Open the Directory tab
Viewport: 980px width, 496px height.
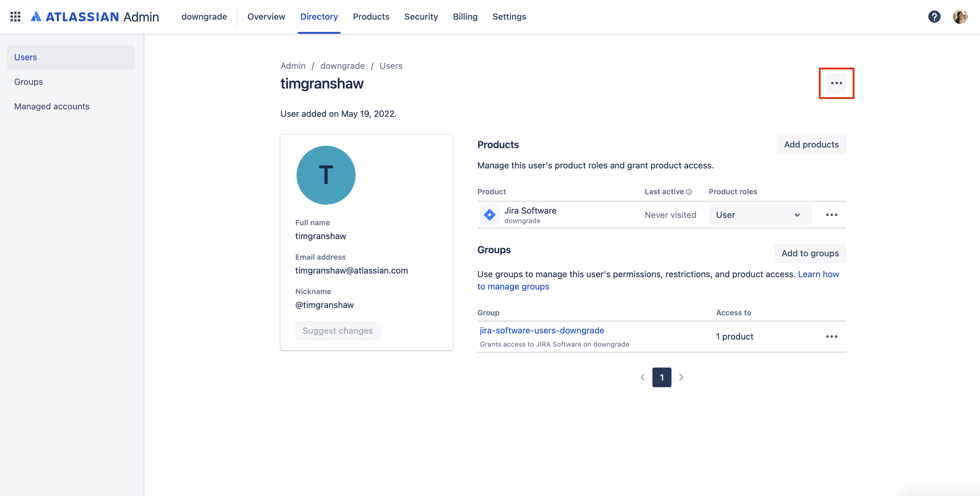point(319,17)
